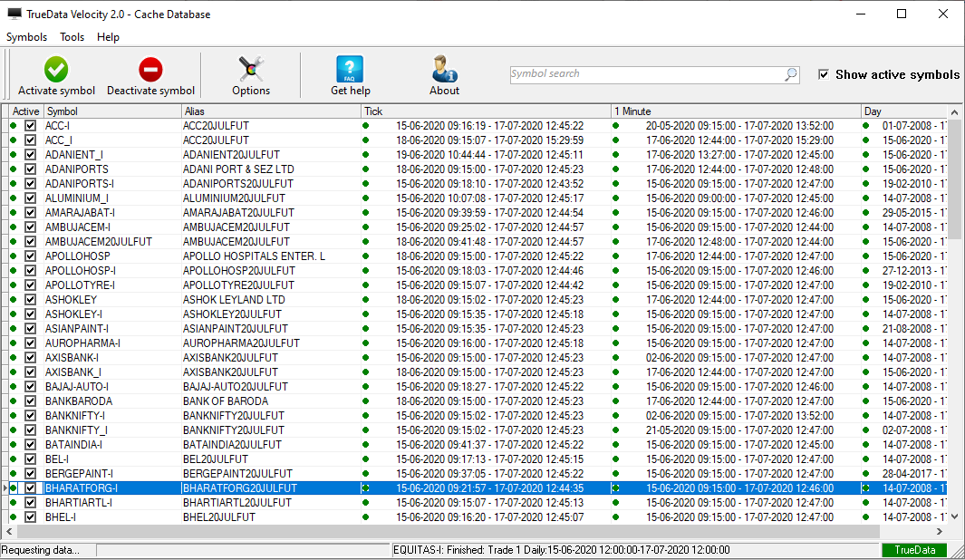Screen dimensions: 965x560
Task: Click the Tick status dot for AXISBANK-I
Action: 365,358
